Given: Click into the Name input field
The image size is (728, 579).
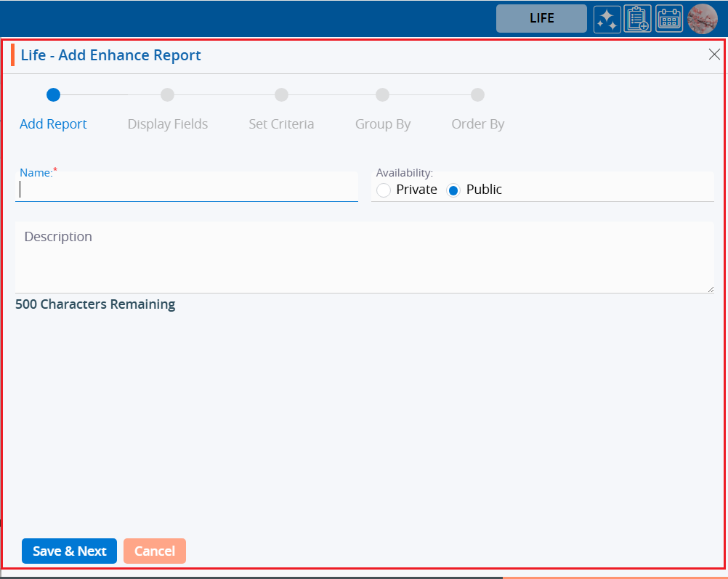Looking at the screenshot, I should pyautogui.click(x=187, y=190).
